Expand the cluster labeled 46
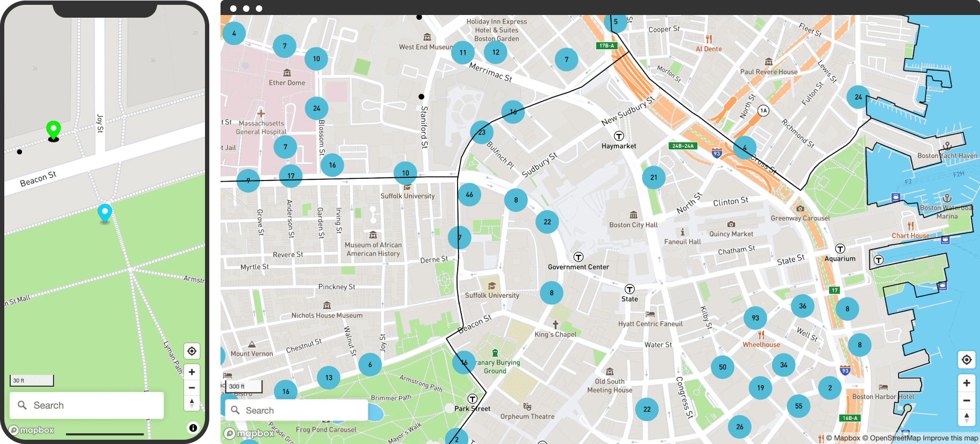The height and width of the screenshot is (444, 980). pos(469,194)
